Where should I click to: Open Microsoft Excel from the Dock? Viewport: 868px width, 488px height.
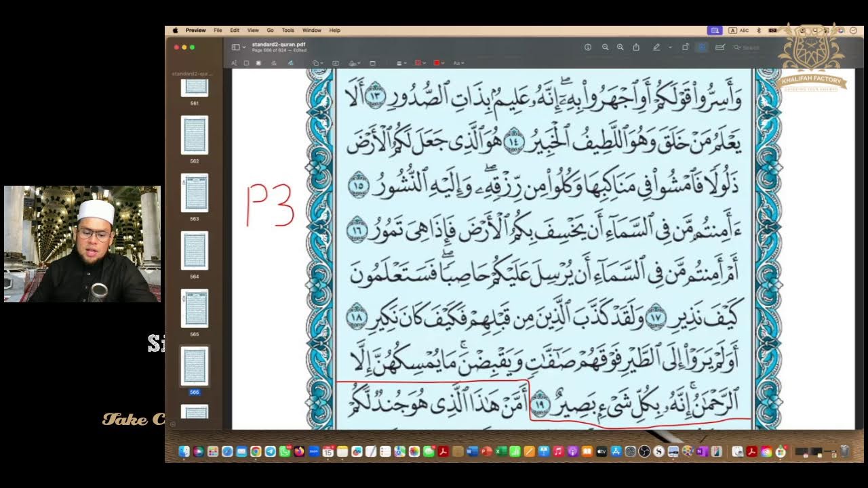point(501,451)
